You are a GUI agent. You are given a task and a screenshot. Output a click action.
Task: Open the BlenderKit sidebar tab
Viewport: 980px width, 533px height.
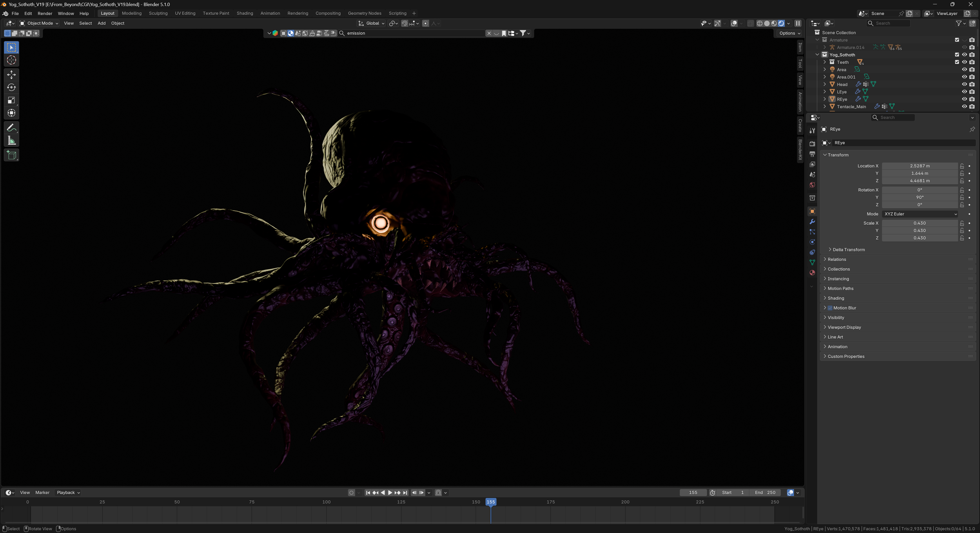point(800,149)
